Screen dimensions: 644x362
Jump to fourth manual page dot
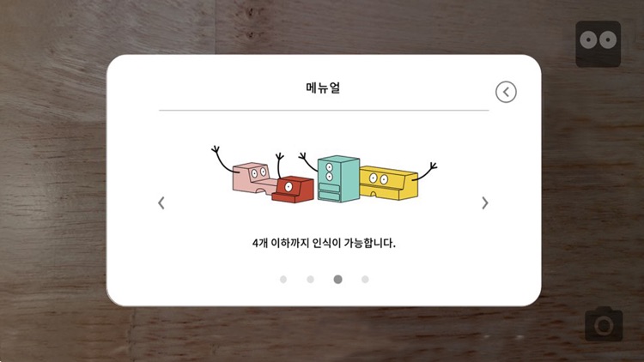[x=365, y=280]
